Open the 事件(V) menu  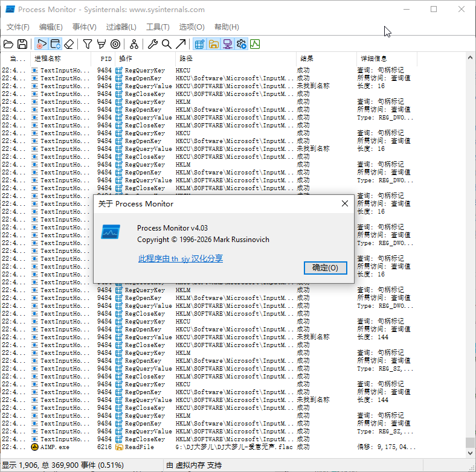85,27
